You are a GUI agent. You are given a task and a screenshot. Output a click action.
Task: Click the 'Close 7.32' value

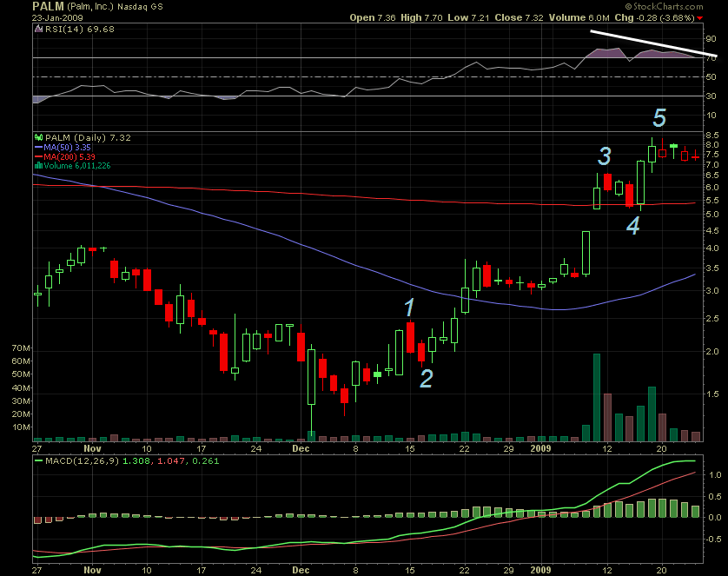click(519, 17)
